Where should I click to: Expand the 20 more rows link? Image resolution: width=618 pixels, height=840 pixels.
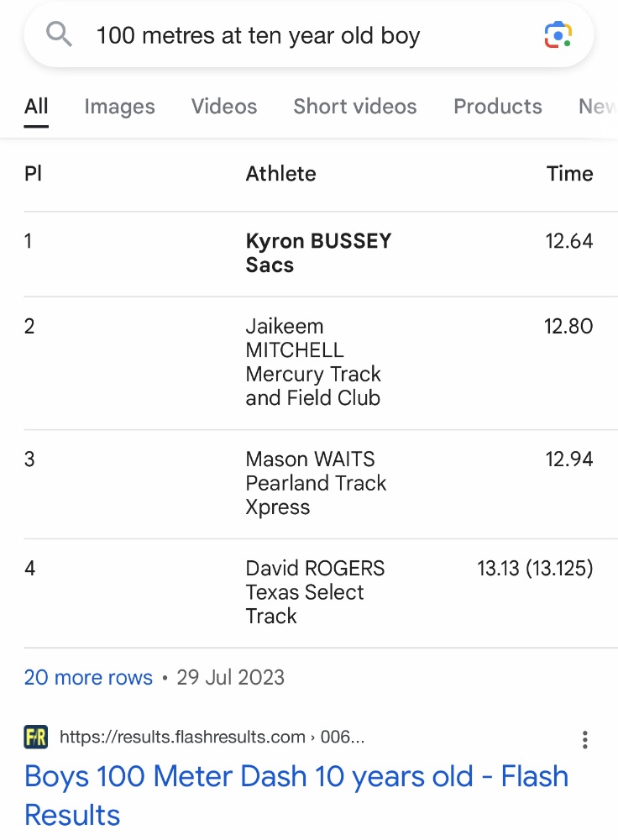88,677
